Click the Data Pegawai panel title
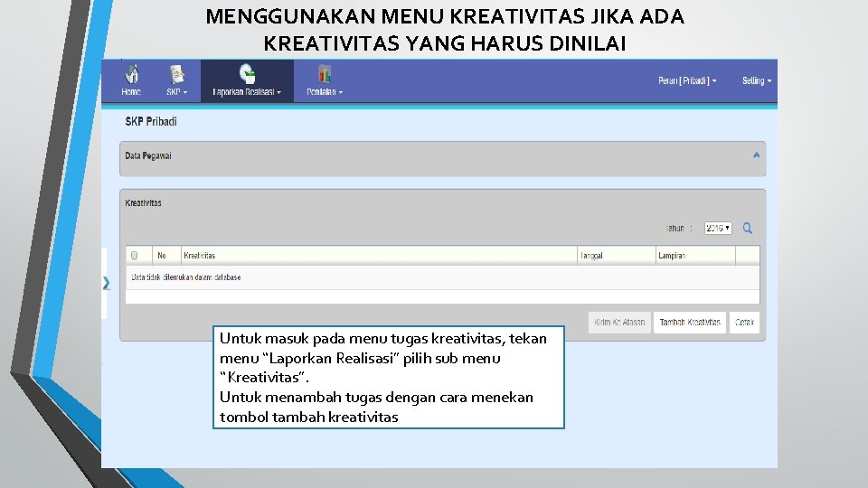This screenshot has width=868, height=488. [147, 155]
